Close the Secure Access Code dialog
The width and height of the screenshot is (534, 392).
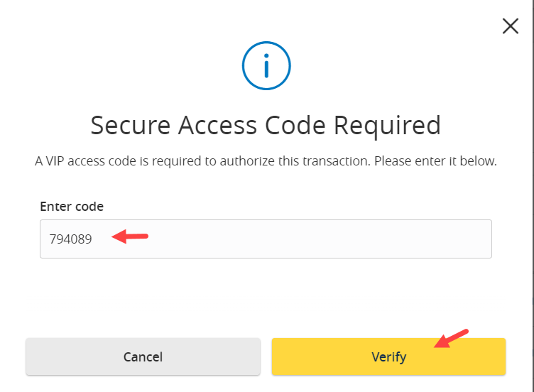coord(510,26)
